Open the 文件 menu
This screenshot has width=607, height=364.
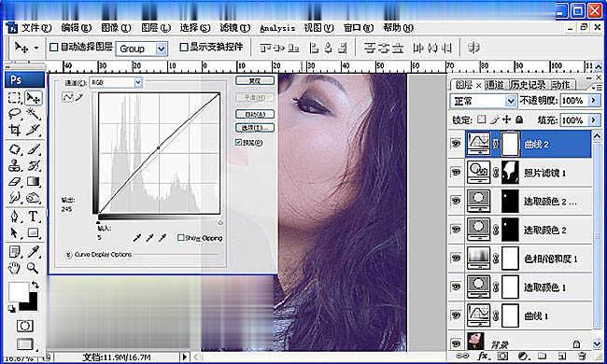pos(36,28)
